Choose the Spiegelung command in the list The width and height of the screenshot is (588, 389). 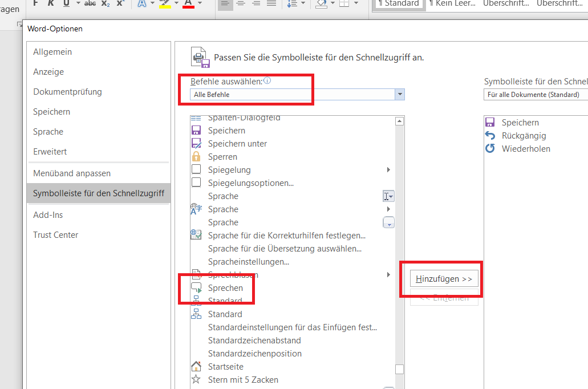click(x=293, y=170)
